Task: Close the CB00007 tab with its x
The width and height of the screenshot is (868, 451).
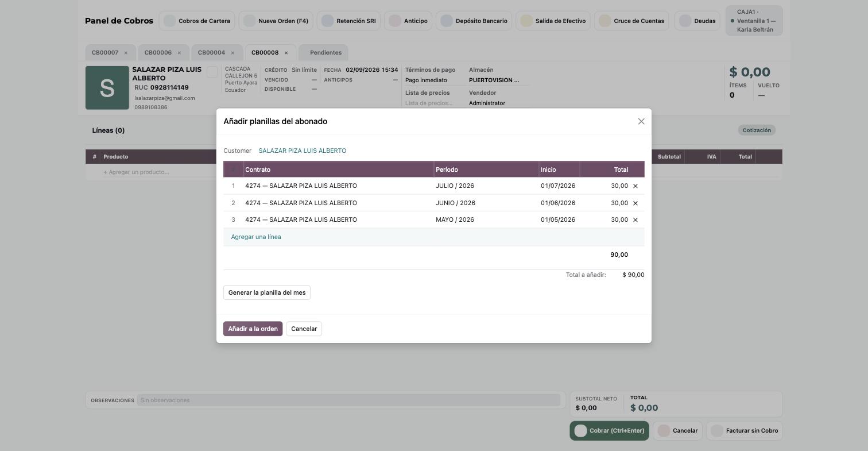Action: click(x=126, y=53)
